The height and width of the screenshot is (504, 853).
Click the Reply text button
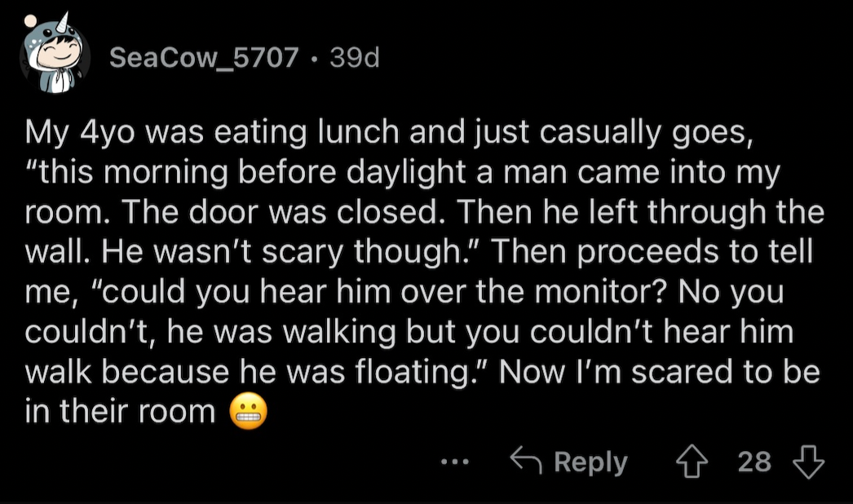point(590,462)
